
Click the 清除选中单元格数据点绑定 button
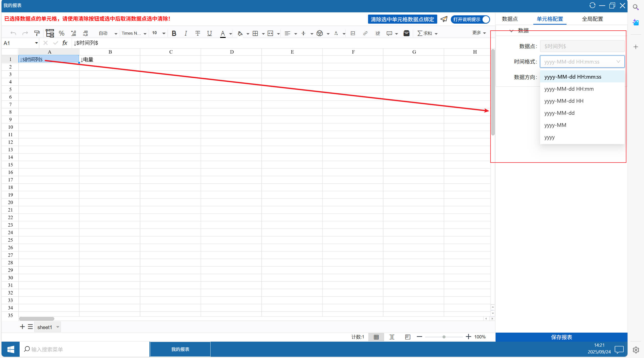tap(402, 19)
